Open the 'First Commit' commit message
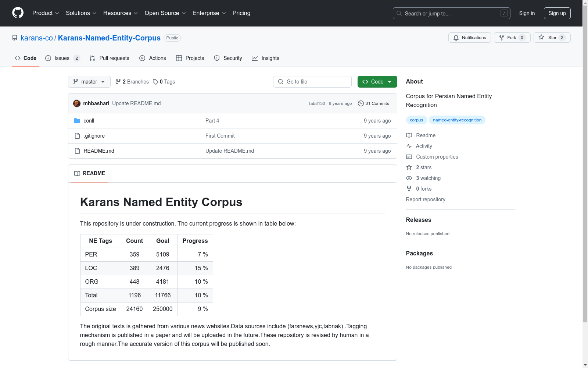This screenshot has height=368, width=588. 220,136
